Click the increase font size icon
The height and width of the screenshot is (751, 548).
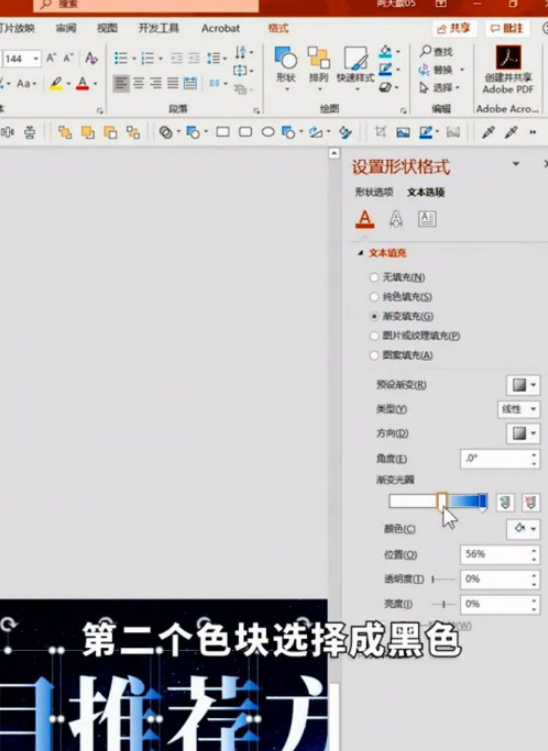pyautogui.click(x=51, y=58)
